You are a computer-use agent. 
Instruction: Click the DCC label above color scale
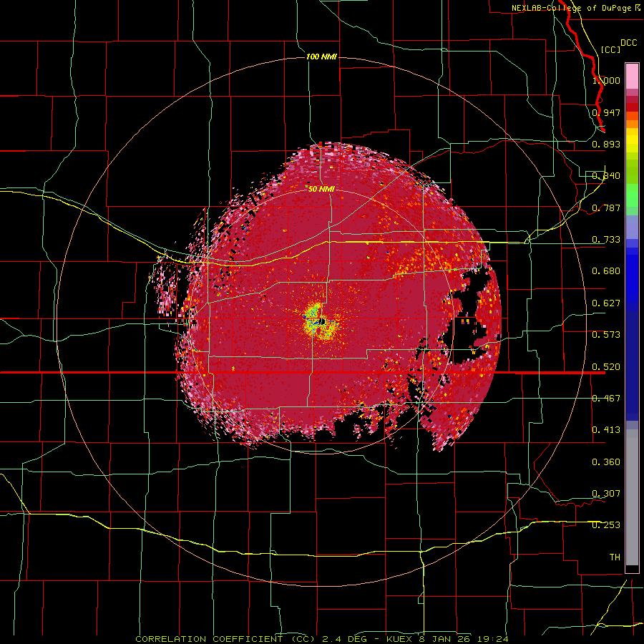click(x=629, y=43)
